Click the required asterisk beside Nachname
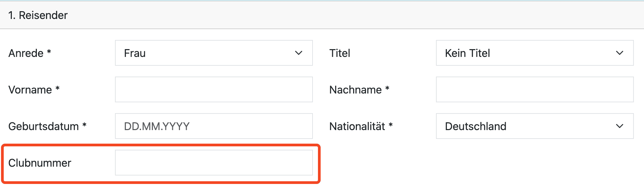The height and width of the screenshot is (187, 644). (x=387, y=88)
